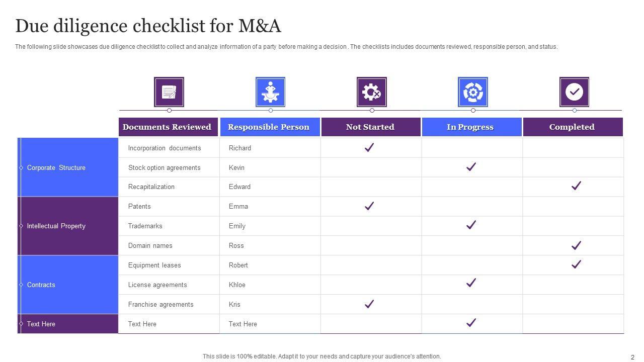Click the in progress circular icon
This screenshot has height=362, width=644.
(x=473, y=92)
